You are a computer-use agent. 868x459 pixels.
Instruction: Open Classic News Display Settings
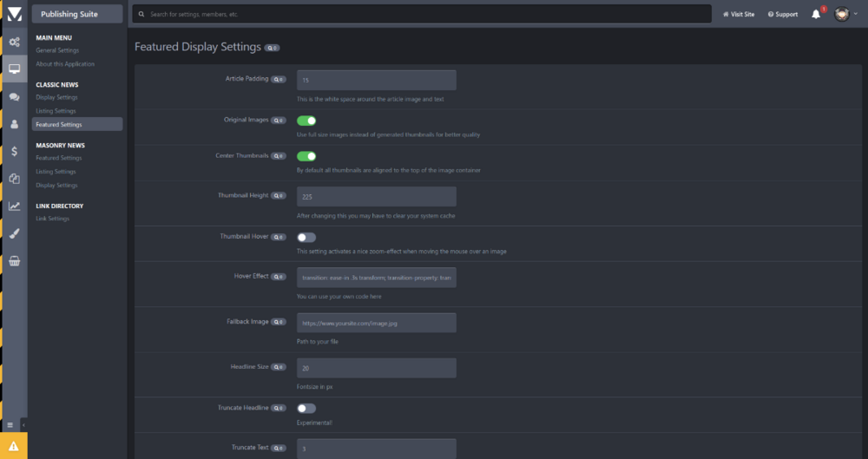point(57,97)
